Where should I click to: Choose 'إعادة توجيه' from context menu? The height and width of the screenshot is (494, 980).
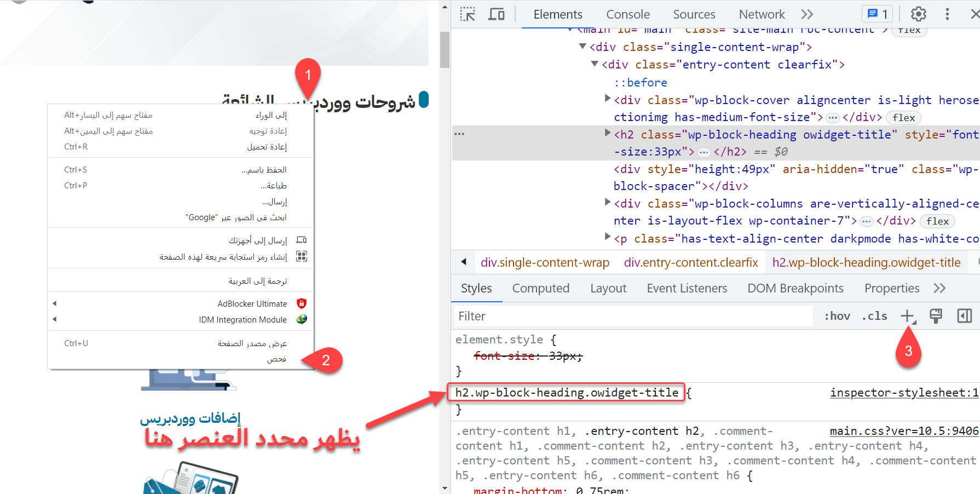[181, 131]
